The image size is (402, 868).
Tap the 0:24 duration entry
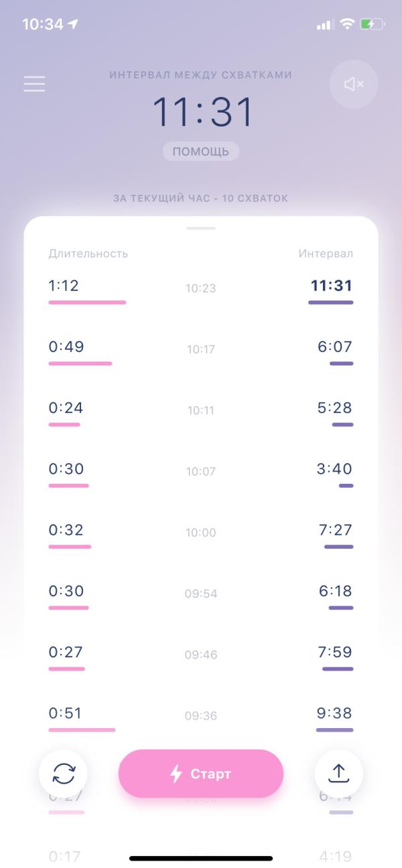[x=66, y=408]
